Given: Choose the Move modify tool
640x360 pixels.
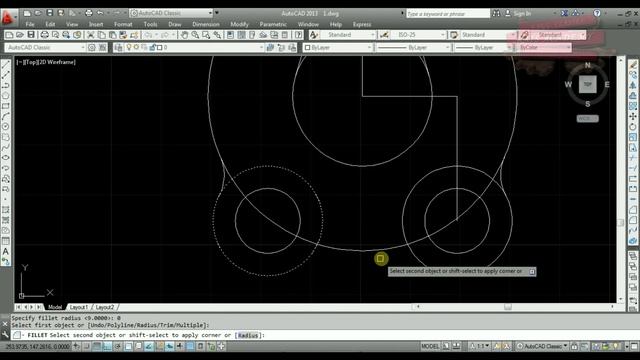Looking at the screenshot, I should pos(633,116).
